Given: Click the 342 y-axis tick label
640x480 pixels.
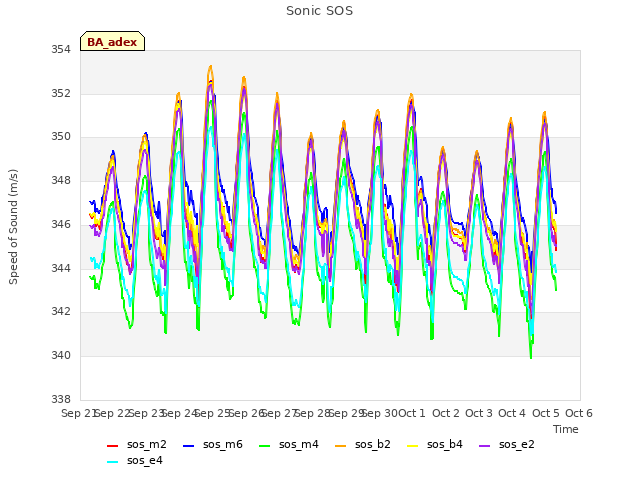Looking at the screenshot, I should point(61,312).
